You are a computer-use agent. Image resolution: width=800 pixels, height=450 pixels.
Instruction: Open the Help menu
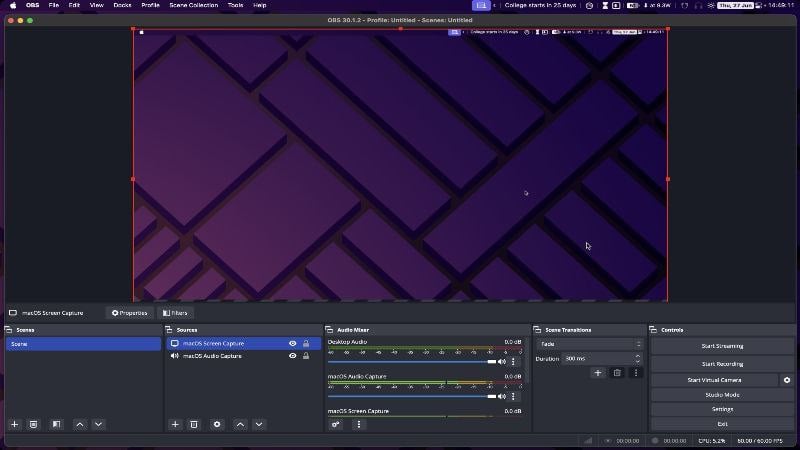click(x=260, y=5)
